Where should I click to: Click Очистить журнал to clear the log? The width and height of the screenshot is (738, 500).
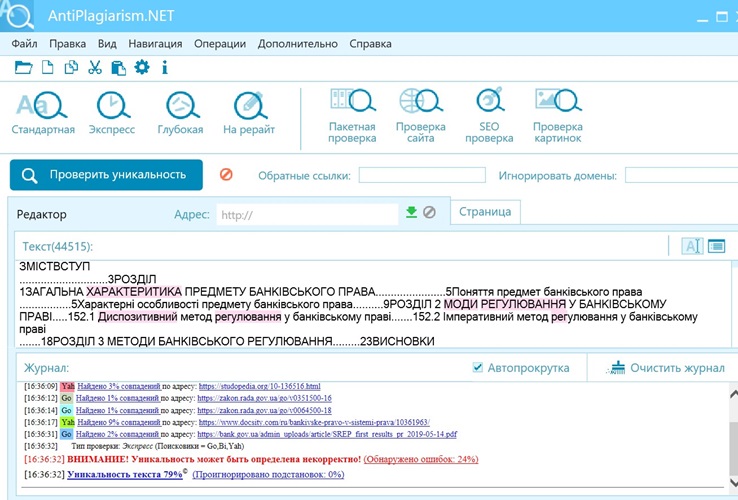[665, 367]
